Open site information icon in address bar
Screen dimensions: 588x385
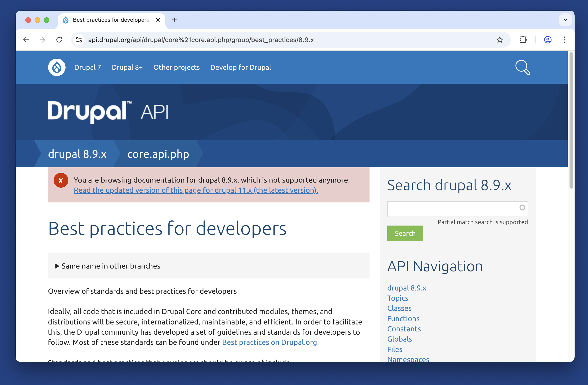(79, 40)
